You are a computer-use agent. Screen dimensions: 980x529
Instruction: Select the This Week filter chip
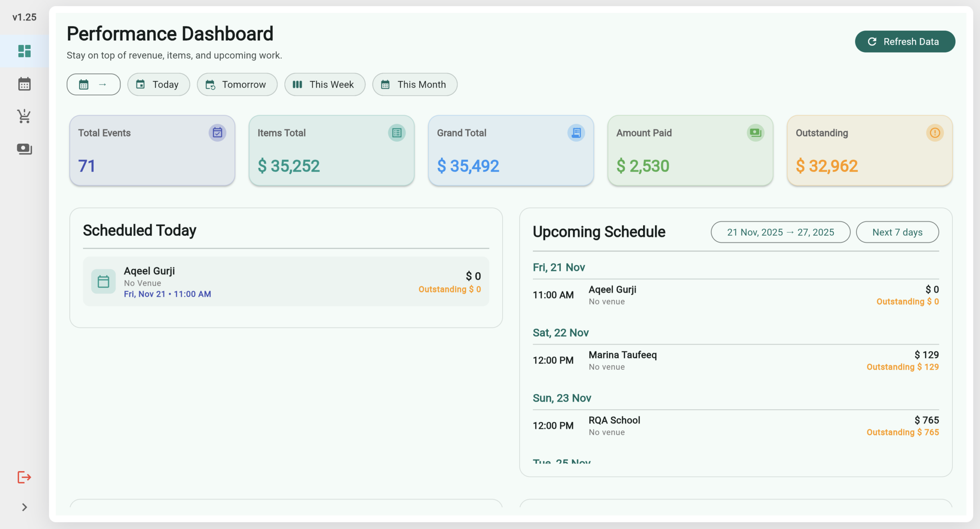tap(325, 84)
